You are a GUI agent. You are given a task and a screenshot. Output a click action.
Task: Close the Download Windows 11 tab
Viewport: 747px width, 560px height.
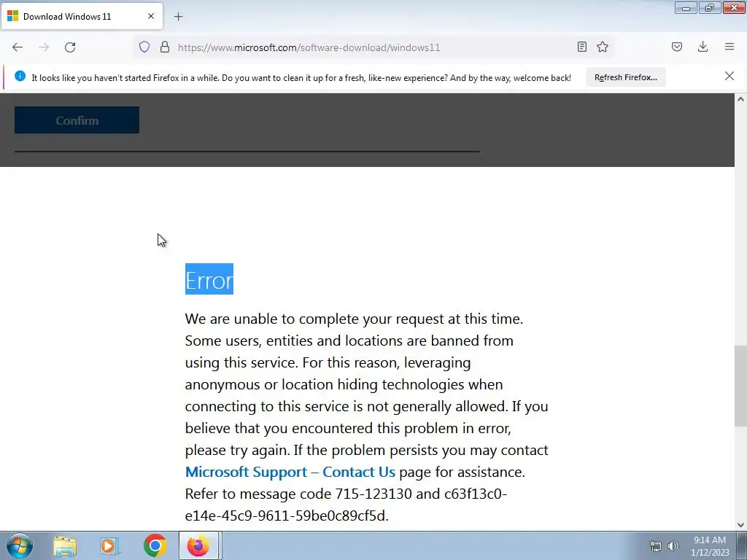click(x=151, y=16)
